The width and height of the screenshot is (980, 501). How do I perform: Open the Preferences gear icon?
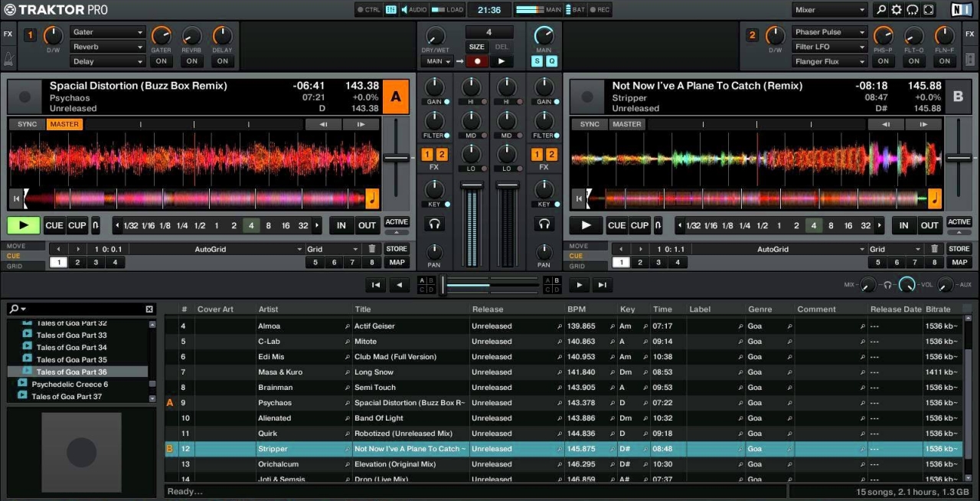pos(897,10)
